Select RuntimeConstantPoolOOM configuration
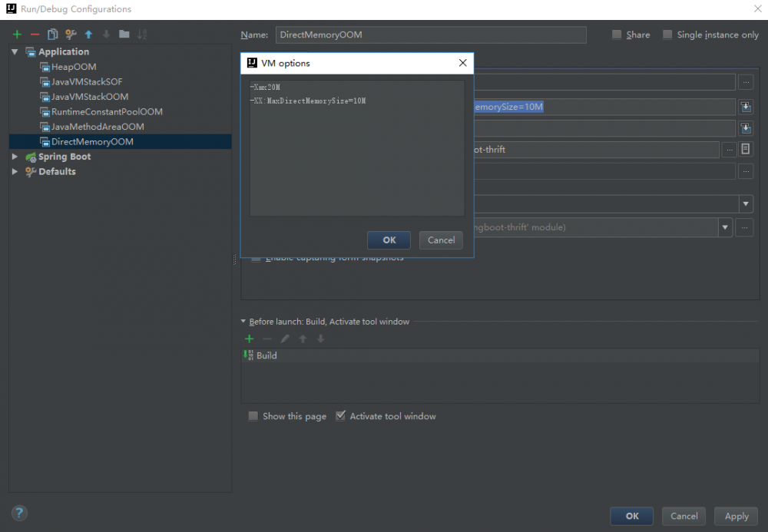 107,111
